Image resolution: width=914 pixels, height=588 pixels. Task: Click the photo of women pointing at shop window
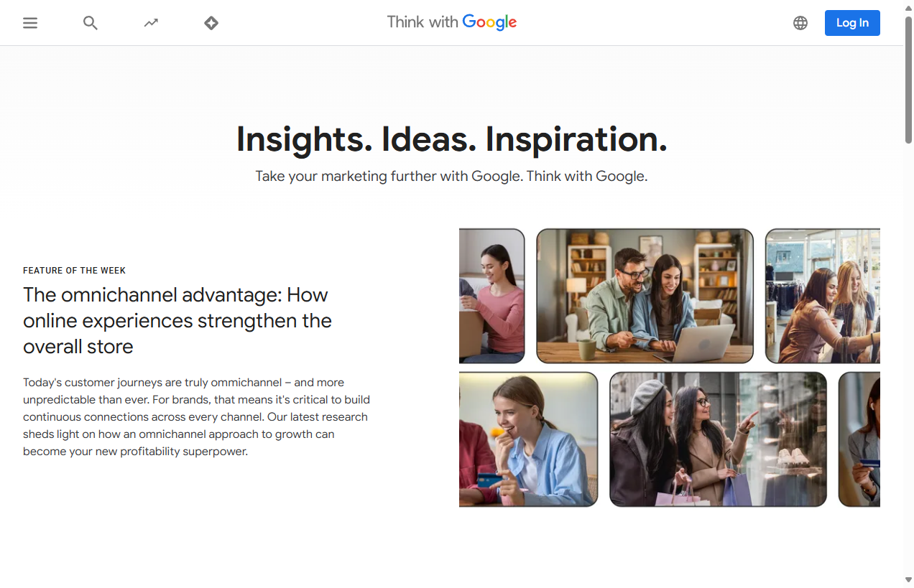[717, 439]
